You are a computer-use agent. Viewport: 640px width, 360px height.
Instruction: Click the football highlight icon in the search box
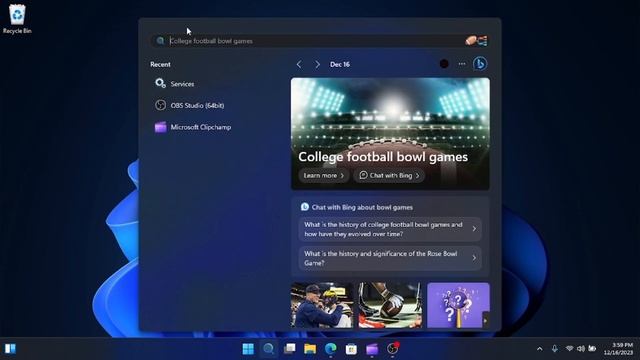tap(476, 40)
